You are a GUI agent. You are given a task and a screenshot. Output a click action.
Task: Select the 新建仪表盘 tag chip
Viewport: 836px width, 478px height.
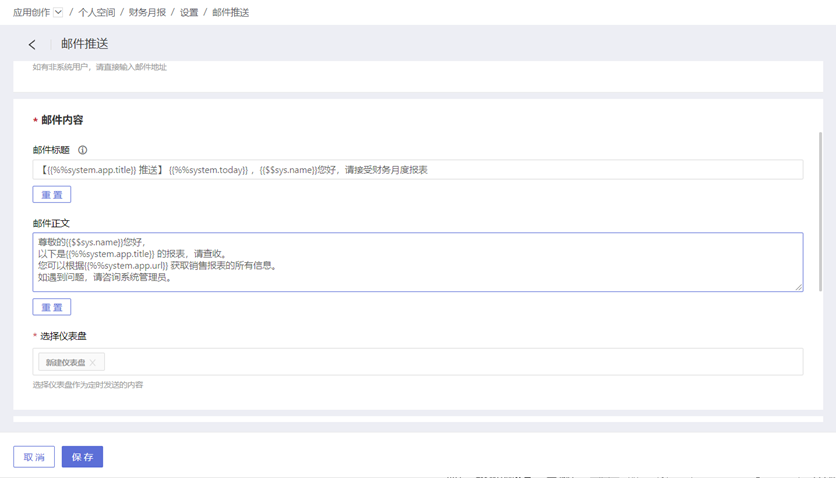point(65,363)
